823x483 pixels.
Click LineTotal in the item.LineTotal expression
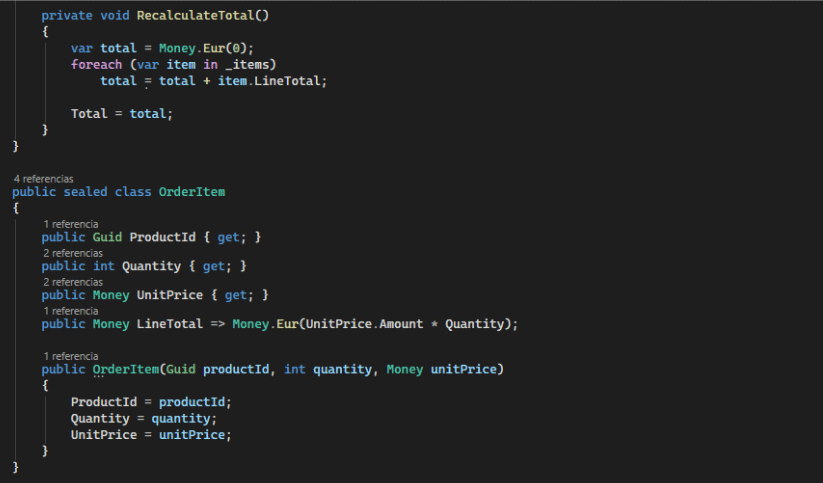tap(294, 80)
